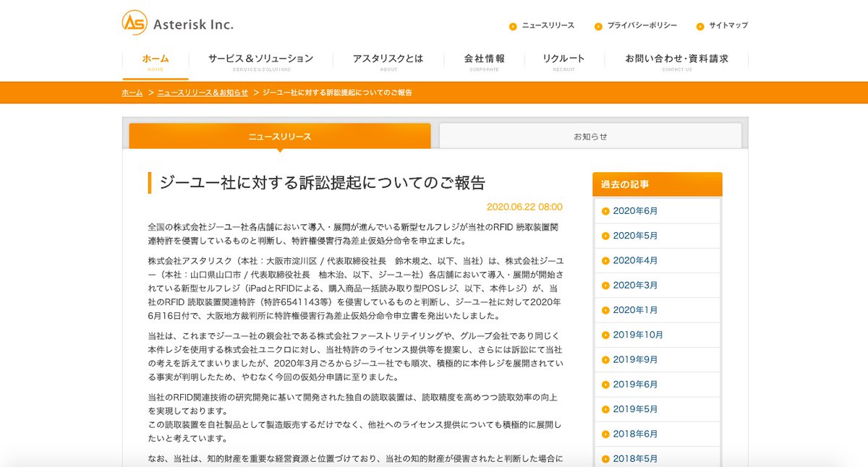Open 会社情報 navigation item
The width and height of the screenshot is (868, 467).
484,62
